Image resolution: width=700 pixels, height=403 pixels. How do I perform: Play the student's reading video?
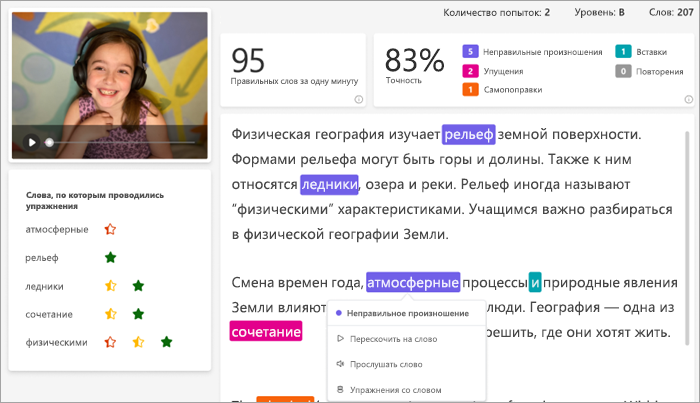32,142
